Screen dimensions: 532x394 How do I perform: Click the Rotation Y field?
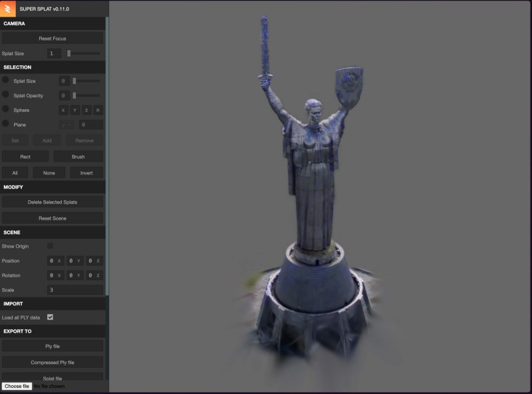[74, 276]
